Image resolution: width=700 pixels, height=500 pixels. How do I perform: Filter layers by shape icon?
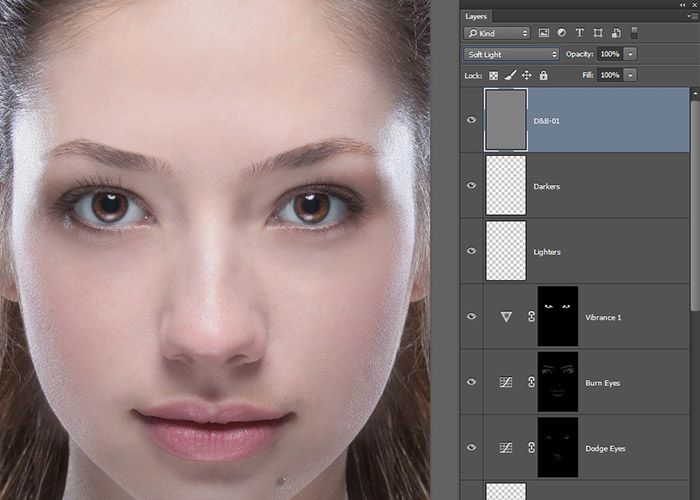tap(598, 34)
